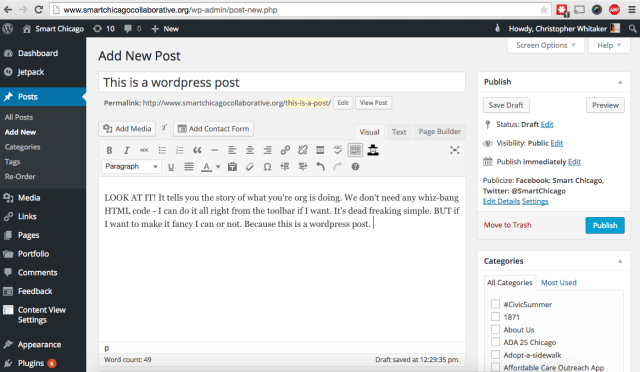Image resolution: width=640 pixels, height=372 pixels.
Task: Check the Affordable Care Outreach App category
Action: click(495, 367)
